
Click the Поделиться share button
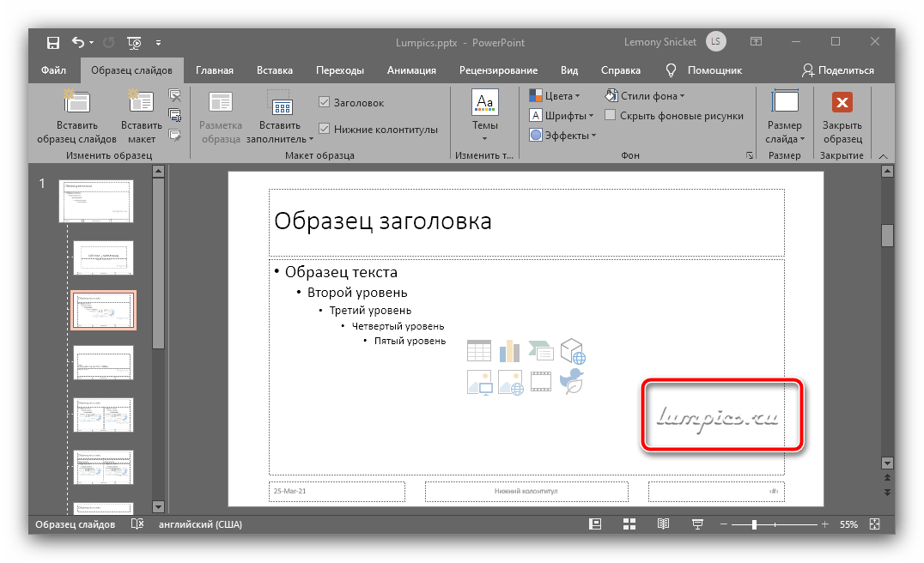tap(837, 70)
